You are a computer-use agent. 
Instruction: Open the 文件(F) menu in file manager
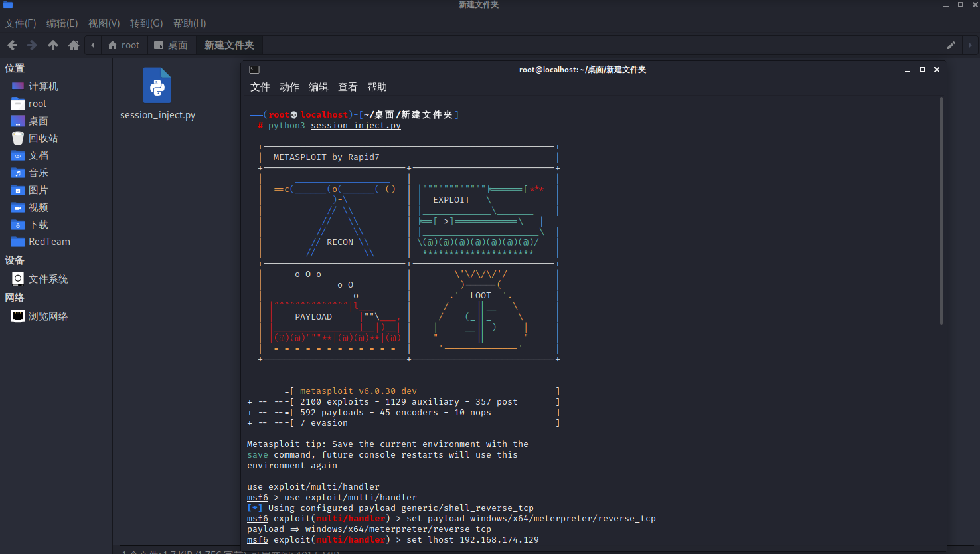pyautogui.click(x=21, y=23)
